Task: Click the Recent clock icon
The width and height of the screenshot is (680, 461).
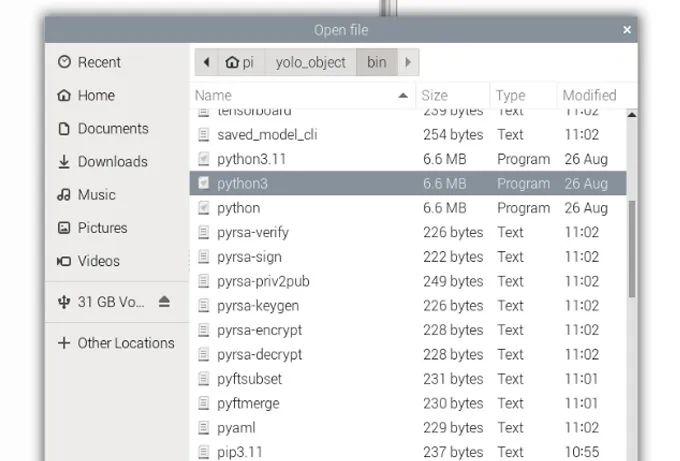Action: [x=64, y=62]
